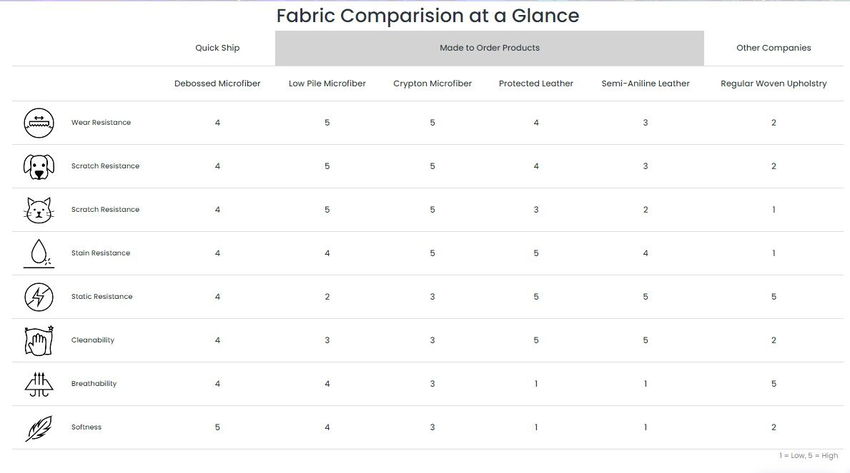Click the Fabric Comparision at a Glance title
The width and height of the screenshot is (850, 473).
click(427, 16)
